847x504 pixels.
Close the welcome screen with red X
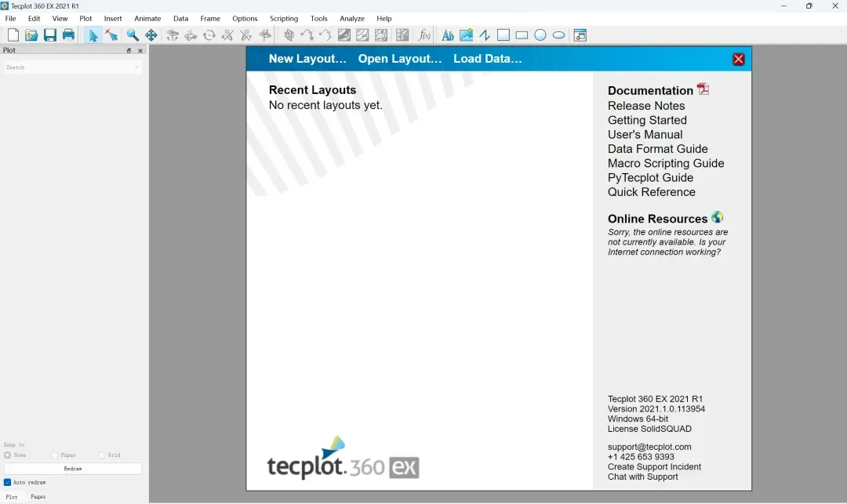739,60
